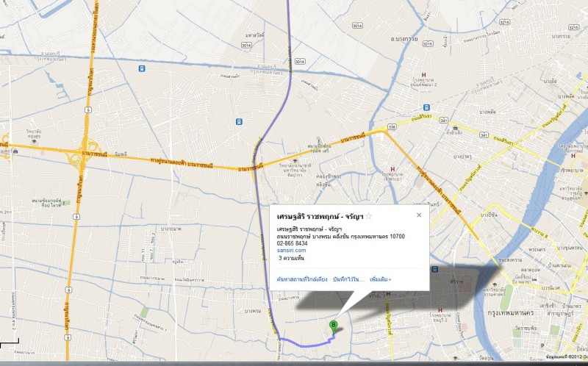Click hospital H icon for โรงพยาบาลเจ้าพระยา

click(392, 169)
